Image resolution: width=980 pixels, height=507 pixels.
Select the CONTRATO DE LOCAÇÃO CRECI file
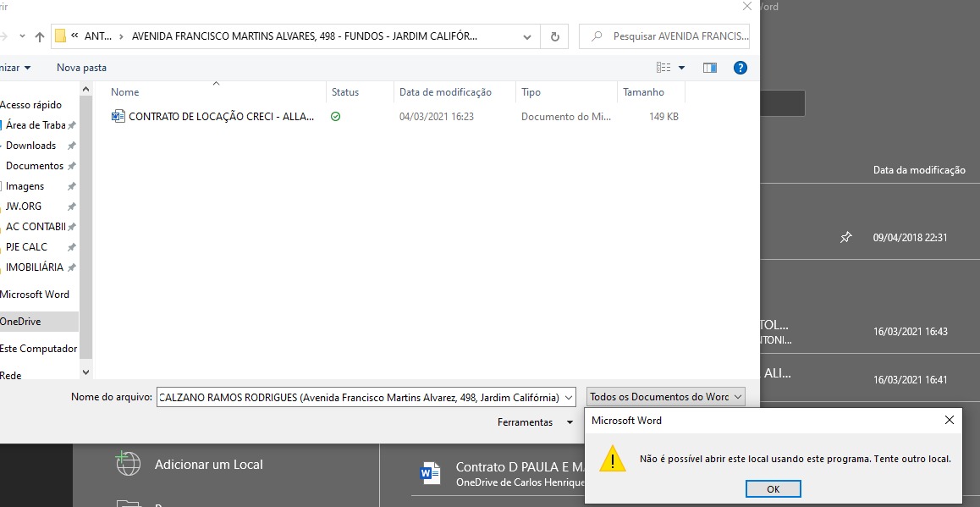pos(221,116)
